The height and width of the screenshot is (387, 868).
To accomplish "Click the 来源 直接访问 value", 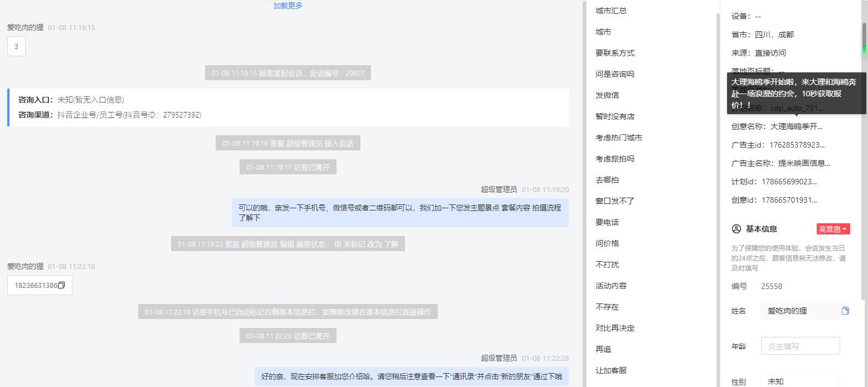I will tap(771, 53).
